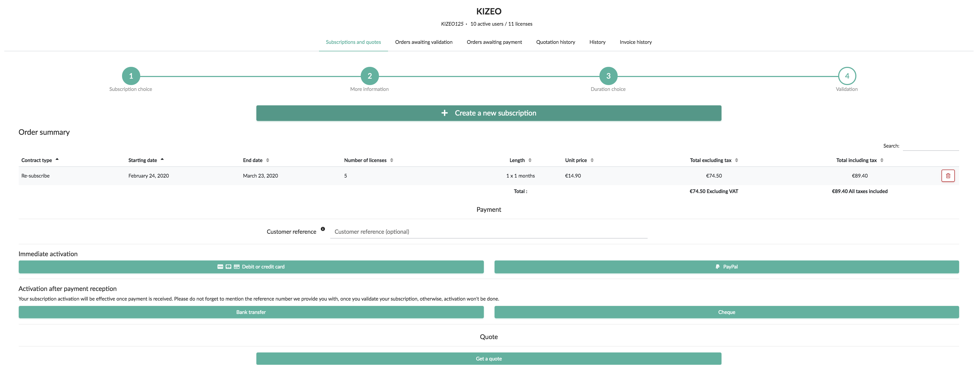Pay with Debit or credit card

coord(251,267)
